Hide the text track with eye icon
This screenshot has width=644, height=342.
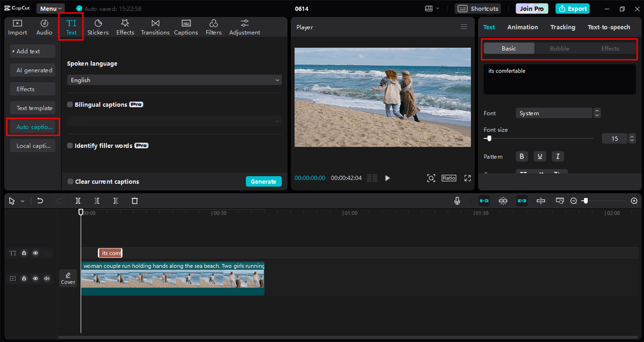pyautogui.click(x=35, y=253)
